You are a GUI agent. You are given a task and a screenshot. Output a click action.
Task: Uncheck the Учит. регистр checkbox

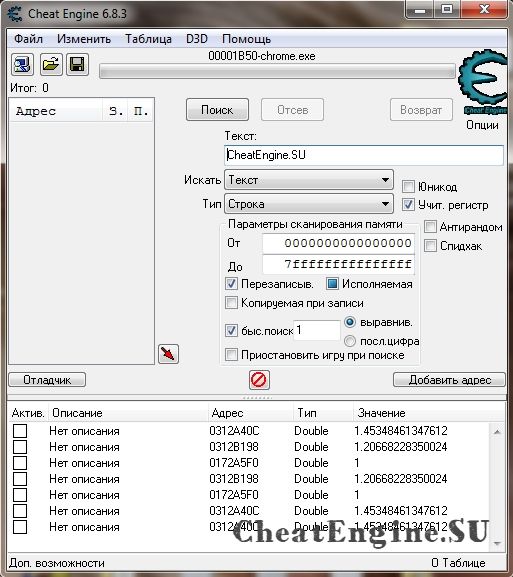point(408,205)
